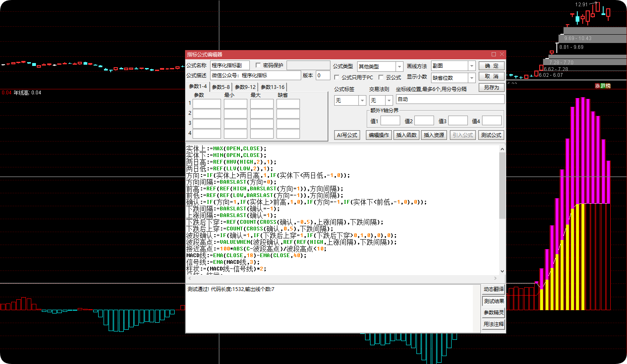
Task: Click the code editor scroll-up arrow
Action: click(x=502, y=149)
